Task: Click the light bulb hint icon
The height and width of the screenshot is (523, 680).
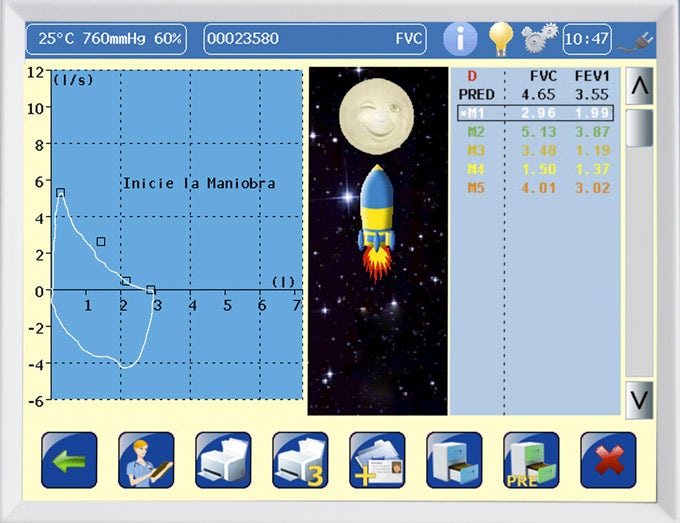Action: 500,39
